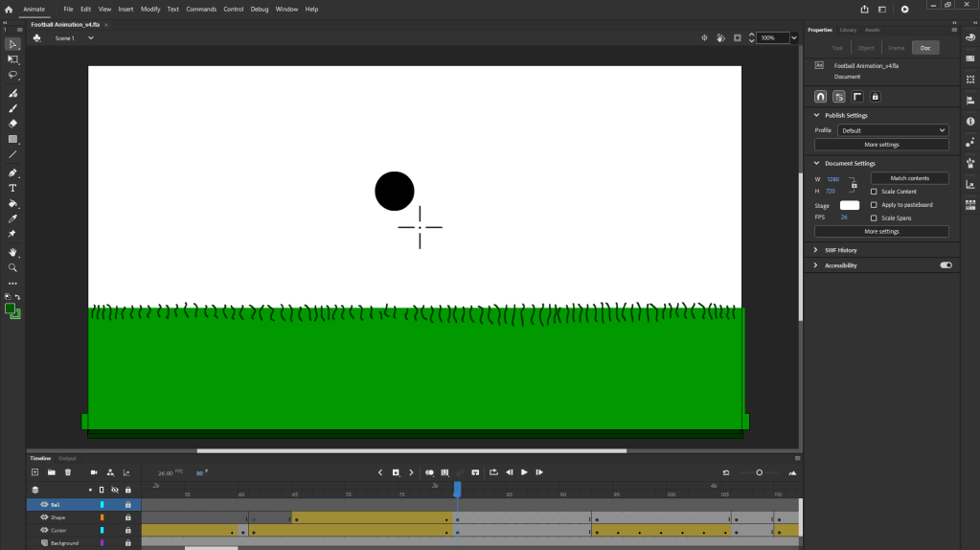Screen dimensions: 980x550
Task: Open the Stage color swatch
Action: pyautogui.click(x=850, y=205)
